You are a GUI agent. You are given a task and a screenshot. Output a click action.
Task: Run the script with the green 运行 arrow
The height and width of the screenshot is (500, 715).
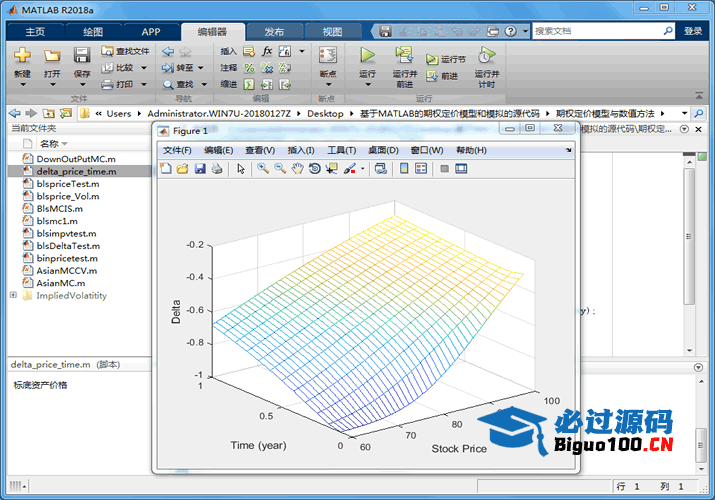(368, 55)
